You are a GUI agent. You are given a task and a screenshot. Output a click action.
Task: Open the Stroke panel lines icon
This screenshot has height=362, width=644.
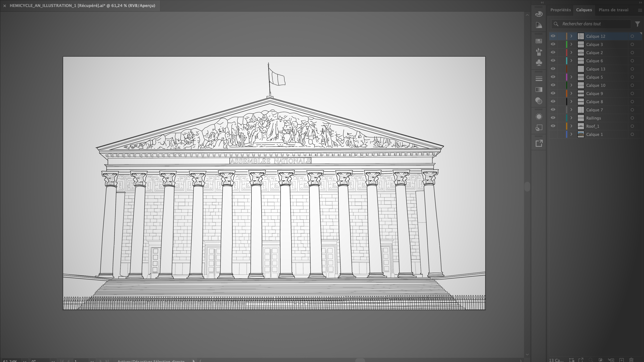pyautogui.click(x=539, y=79)
